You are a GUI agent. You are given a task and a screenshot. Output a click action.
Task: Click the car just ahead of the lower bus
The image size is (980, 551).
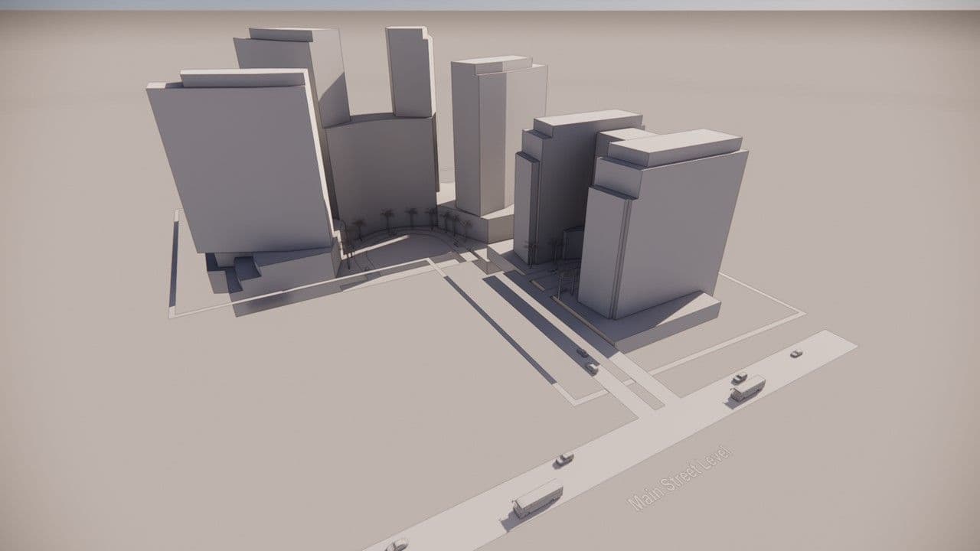tap(564, 459)
